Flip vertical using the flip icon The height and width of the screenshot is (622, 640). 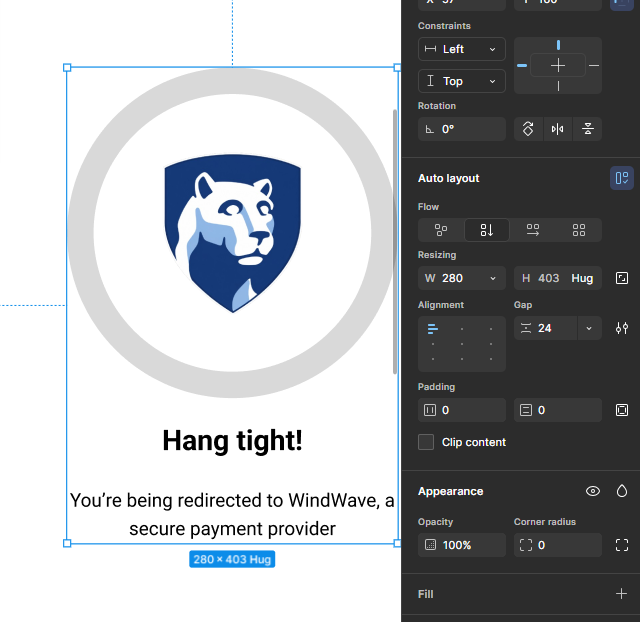[x=587, y=129]
